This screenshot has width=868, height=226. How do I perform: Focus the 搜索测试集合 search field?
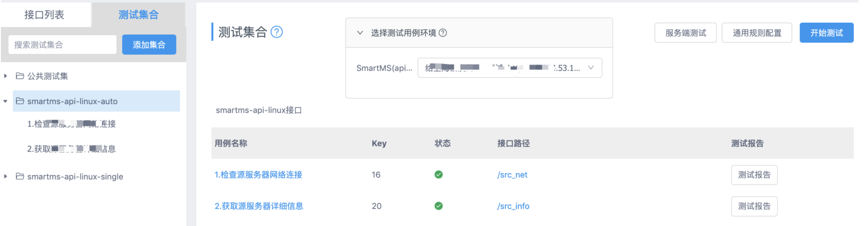(62, 44)
